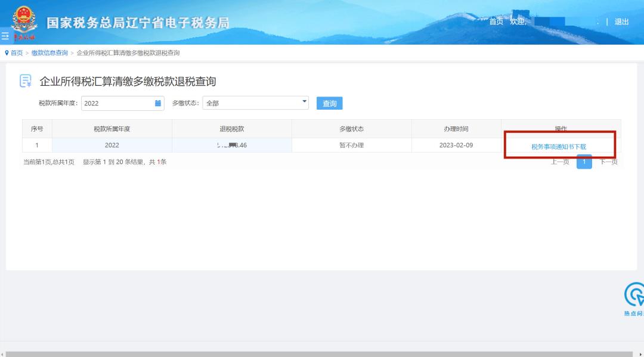Open the hamburger side menu icon
Screen dimensions: 644x357
5,36
